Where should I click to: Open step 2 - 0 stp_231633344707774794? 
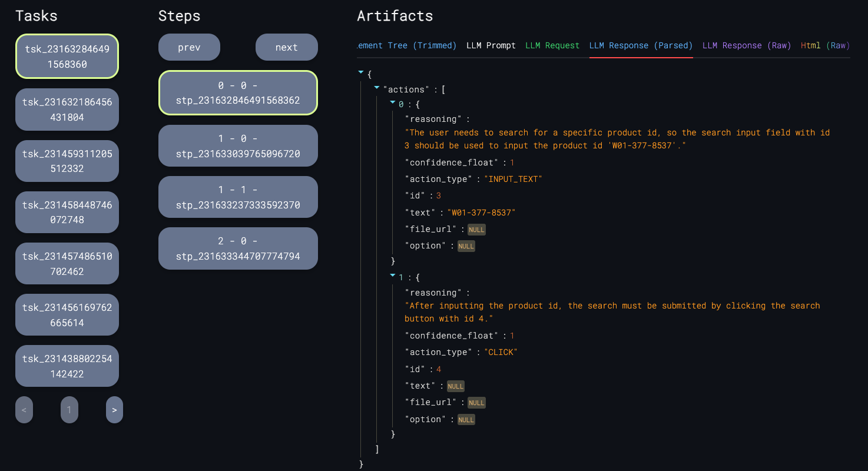coord(238,248)
